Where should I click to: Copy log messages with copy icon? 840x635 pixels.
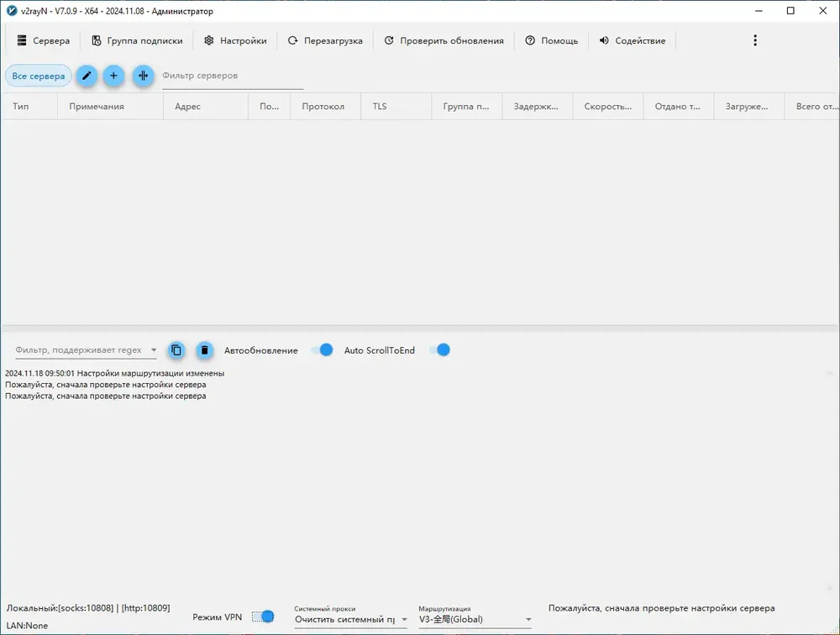pos(176,350)
